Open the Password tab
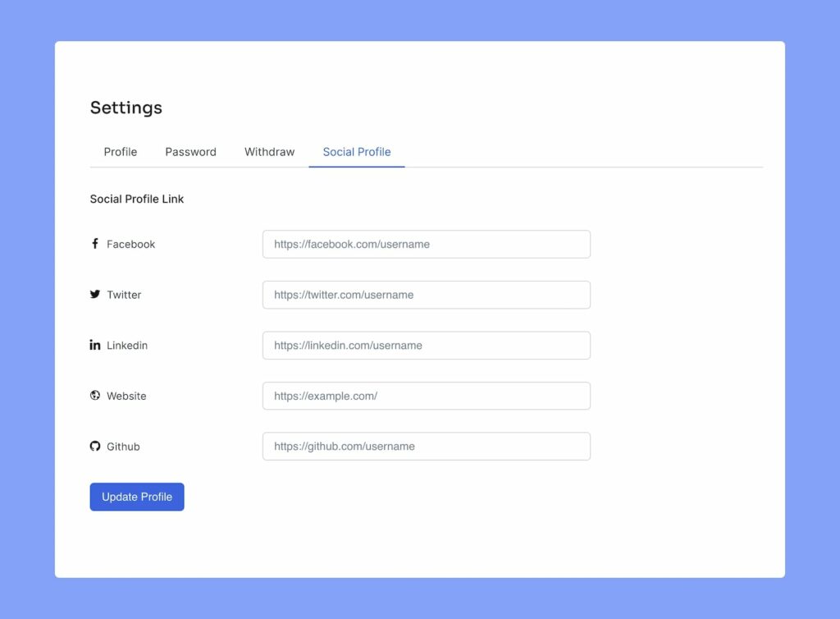The image size is (840, 619). point(190,152)
